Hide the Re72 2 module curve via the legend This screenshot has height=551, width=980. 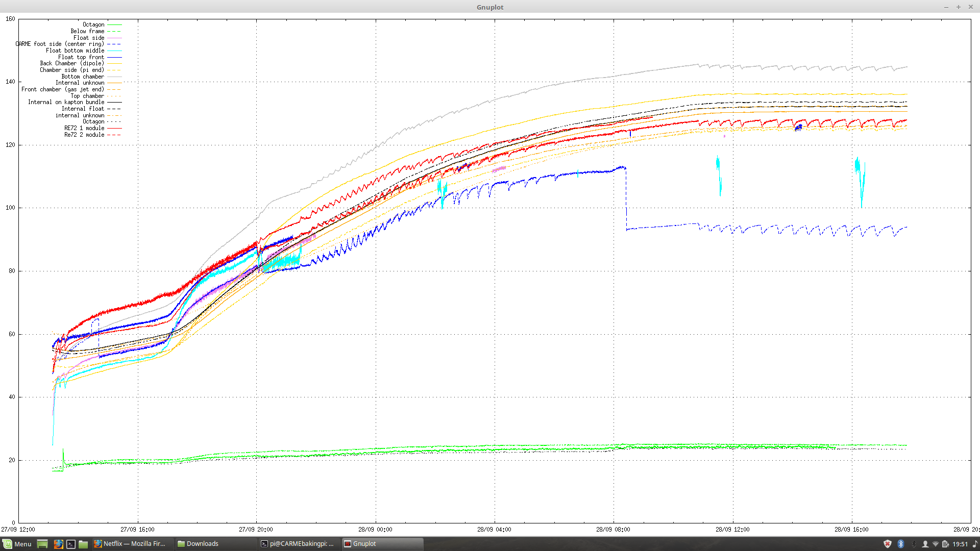point(84,135)
